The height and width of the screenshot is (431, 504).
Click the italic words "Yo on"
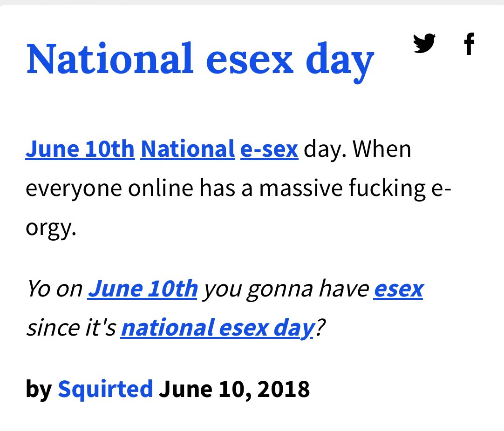(54, 289)
